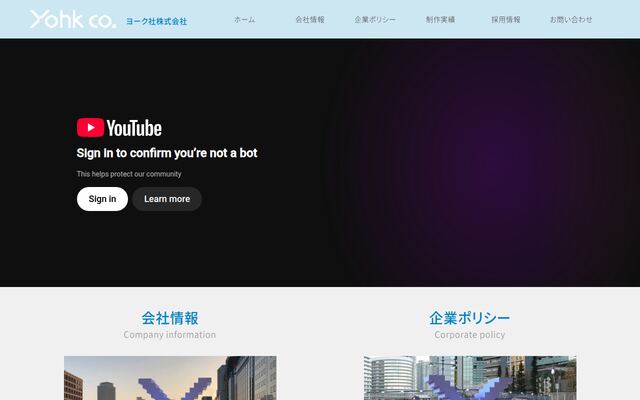Click the Company information photo thumbnail
Screen dimensions: 640x400
pyautogui.click(x=170, y=378)
